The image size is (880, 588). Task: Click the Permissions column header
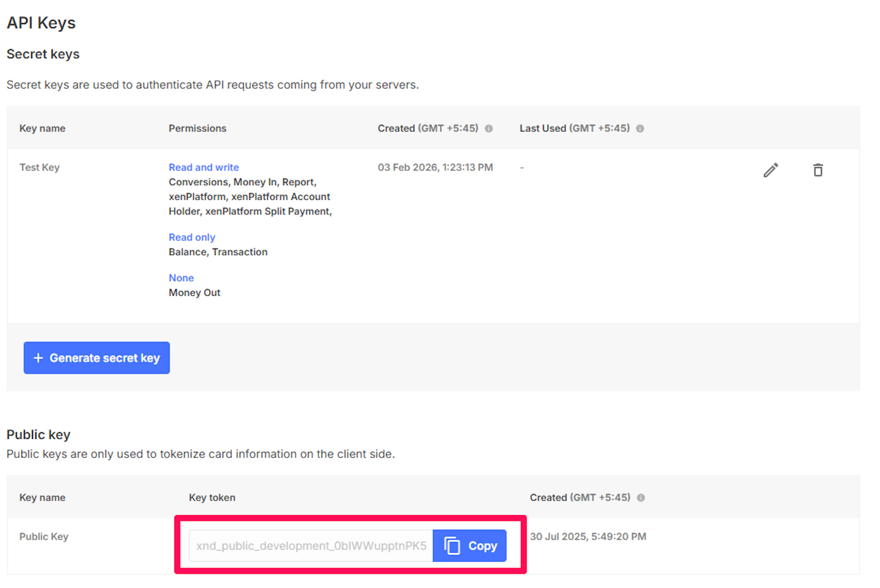197,128
